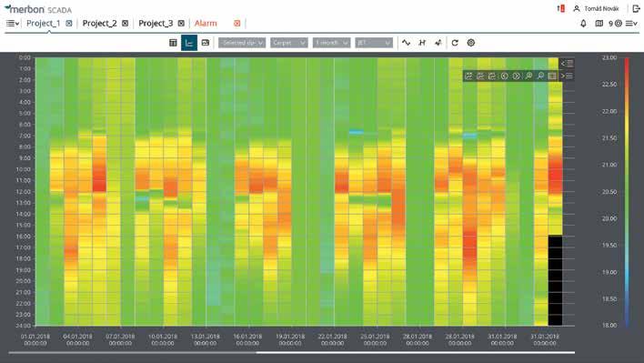Click third chart axis tool icon
Screen dimensions: 644x363
(492, 76)
